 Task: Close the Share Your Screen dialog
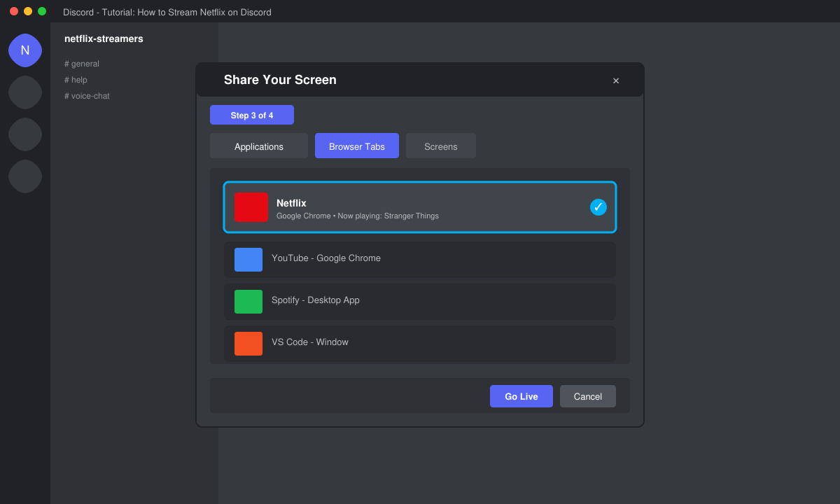click(x=616, y=80)
